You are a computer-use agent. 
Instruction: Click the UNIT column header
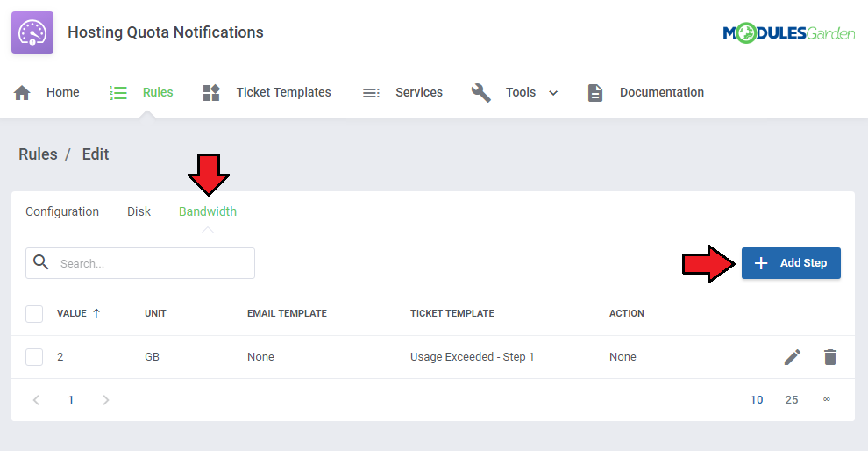(155, 313)
